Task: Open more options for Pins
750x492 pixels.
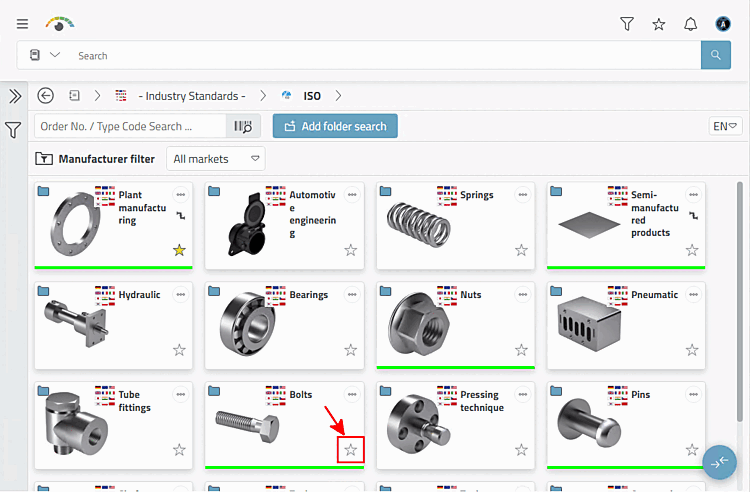Action: click(x=694, y=394)
